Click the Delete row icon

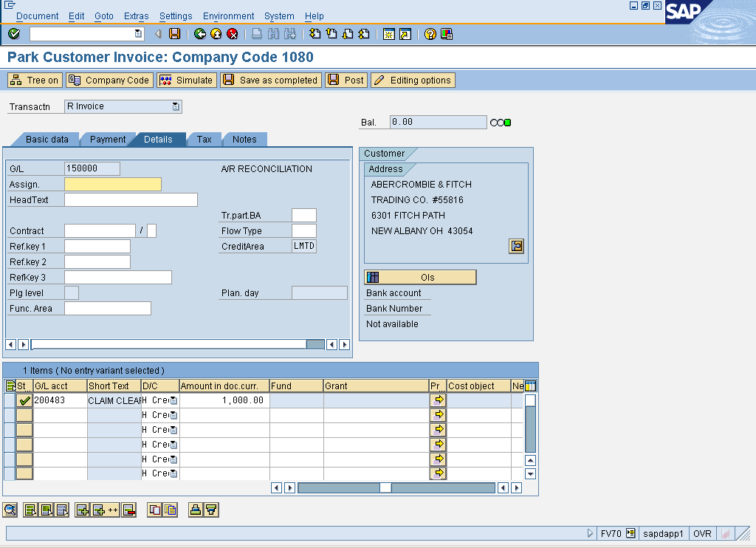point(128,510)
